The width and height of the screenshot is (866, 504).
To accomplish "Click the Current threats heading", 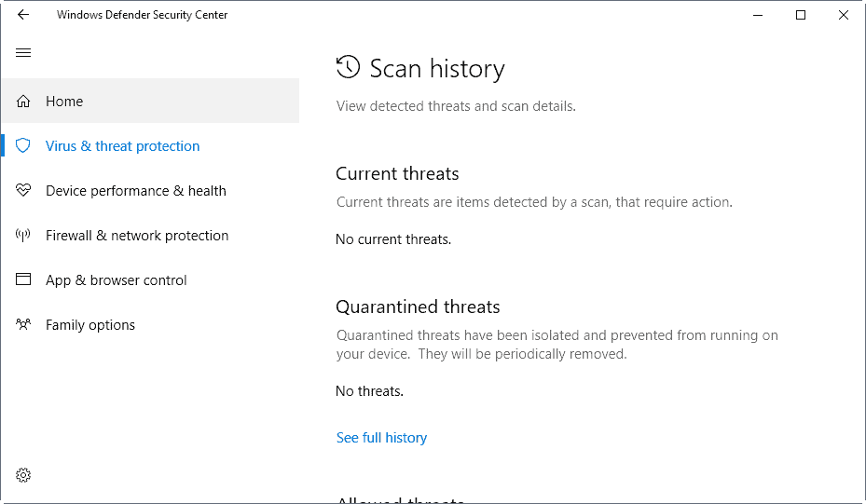I will 397,173.
